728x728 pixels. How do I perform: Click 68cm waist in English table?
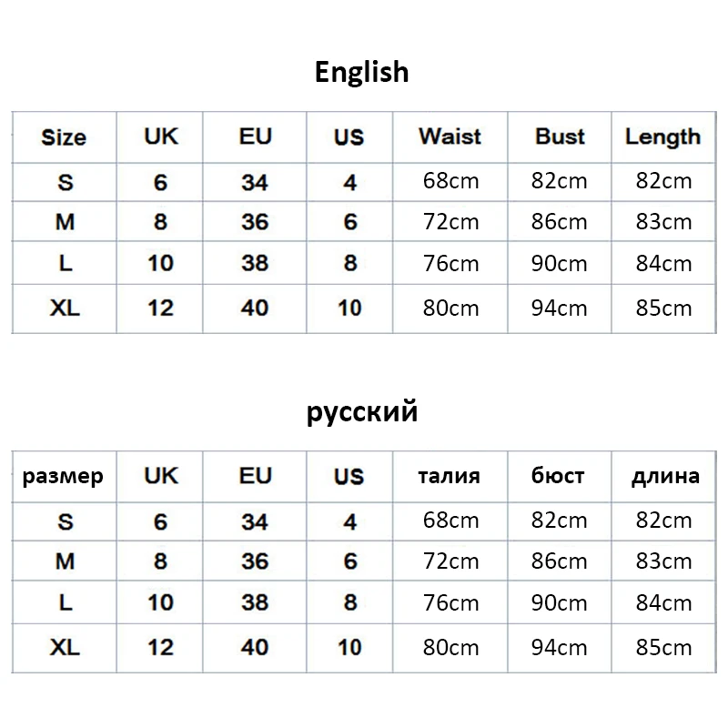450,180
